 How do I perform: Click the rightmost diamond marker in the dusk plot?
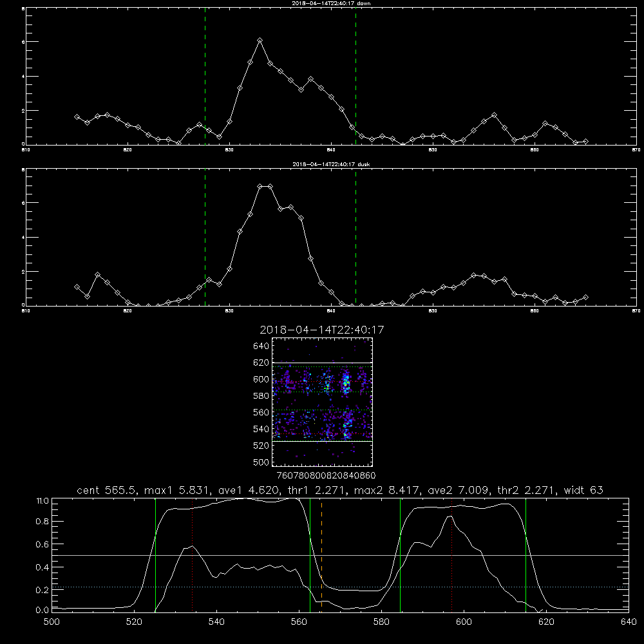tap(585, 297)
